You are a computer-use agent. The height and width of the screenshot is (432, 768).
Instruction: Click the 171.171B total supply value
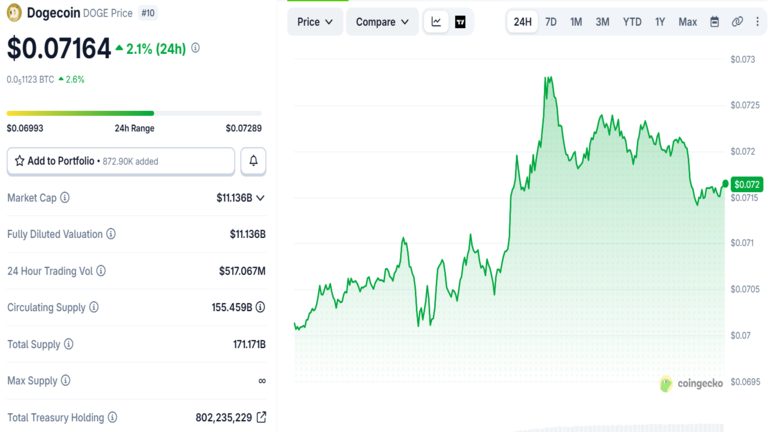pos(249,344)
